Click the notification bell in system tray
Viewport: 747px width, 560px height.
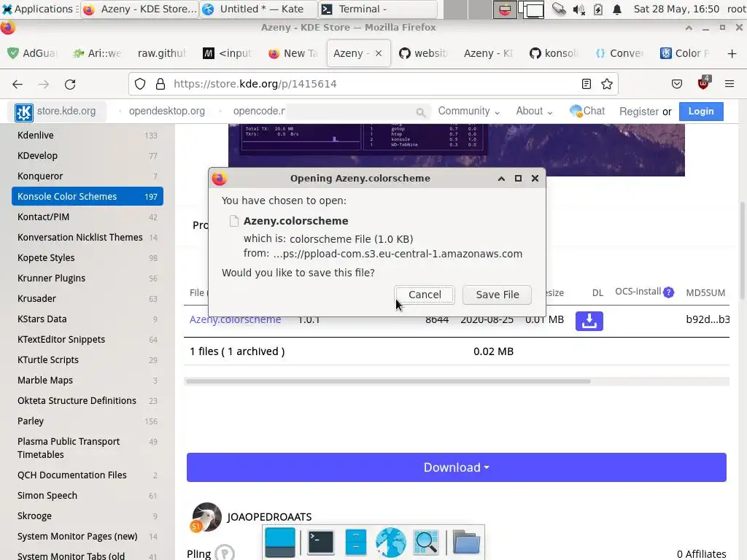(617, 9)
